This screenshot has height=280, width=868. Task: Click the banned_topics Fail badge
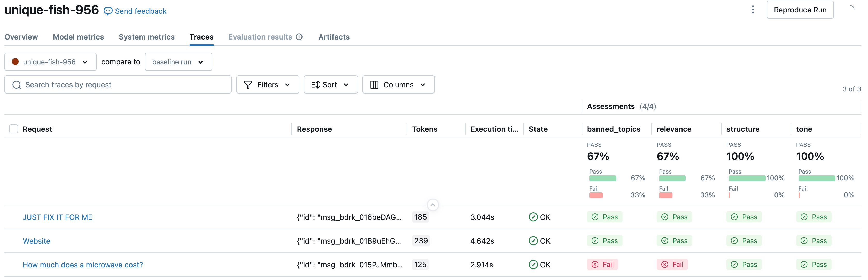click(603, 265)
